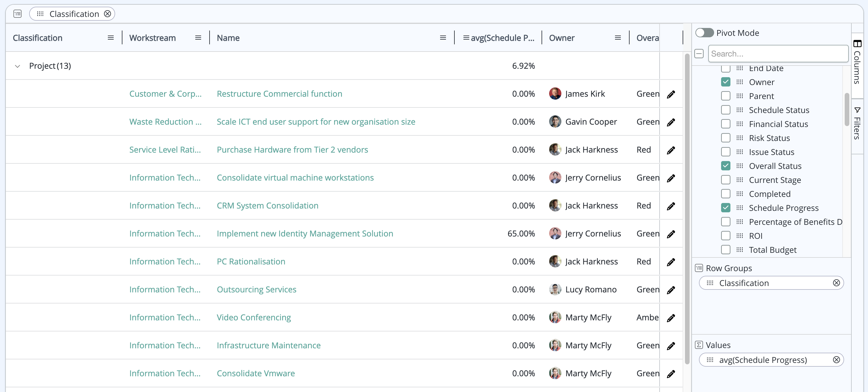Uncheck Overall Status column
This screenshot has height=392, width=868.
726,166
